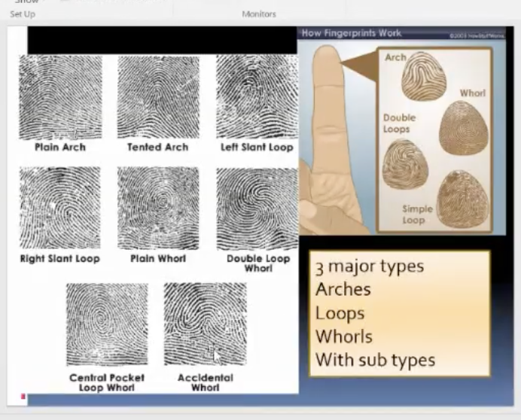
Task: Click the "Simple Loop" label in the diagram
Action: (417, 215)
